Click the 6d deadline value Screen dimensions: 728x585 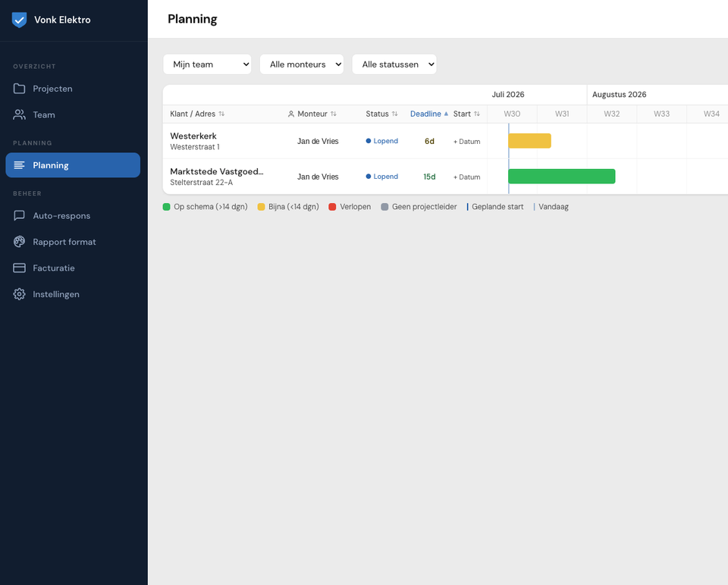click(x=429, y=141)
